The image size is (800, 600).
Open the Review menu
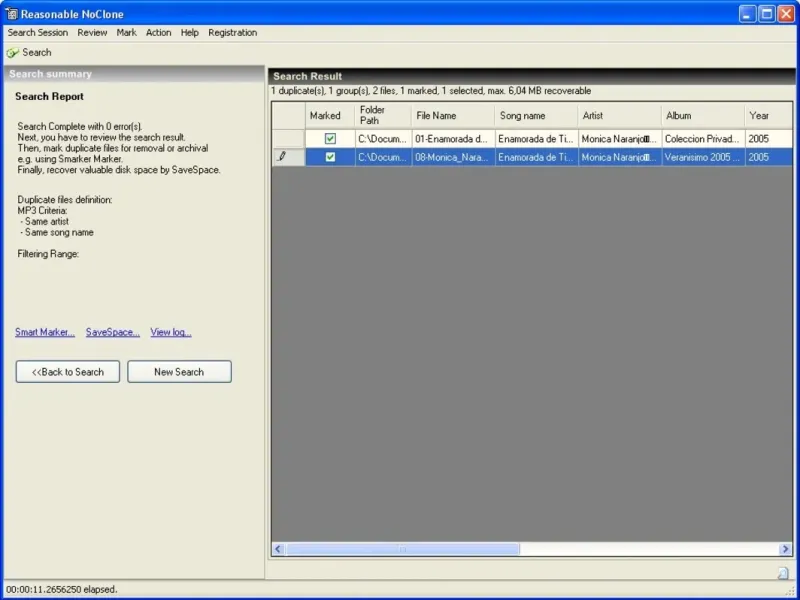tap(92, 33)
